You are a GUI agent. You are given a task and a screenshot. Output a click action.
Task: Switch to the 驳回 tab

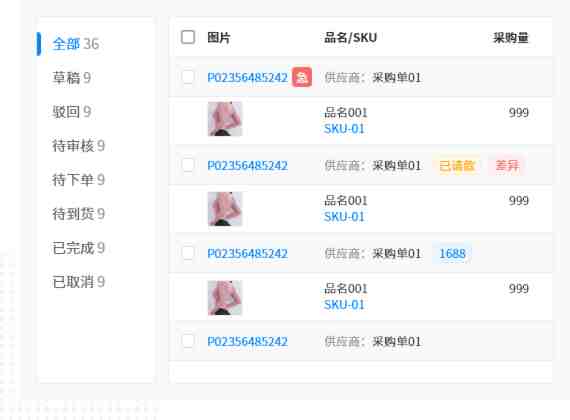click(72, 112)
